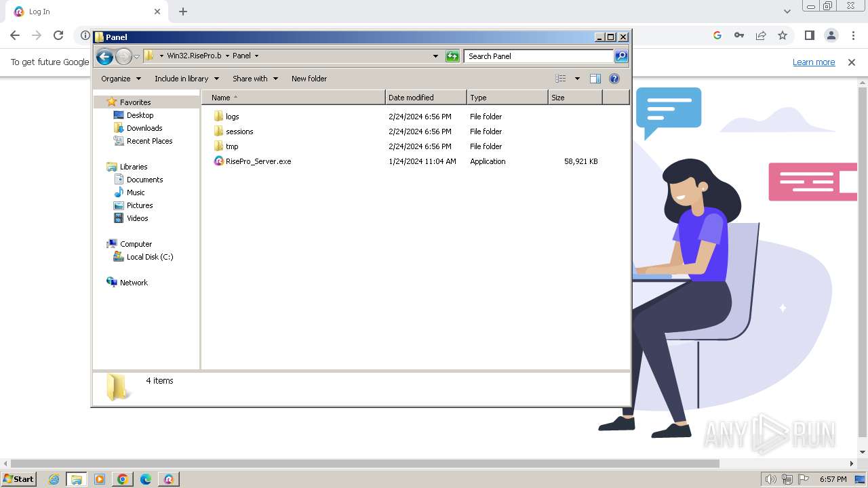Click the Explorer Forward navigation arrow
Image resolution: width=868 pixels, height=488 pixels.
tap(123, 56)
